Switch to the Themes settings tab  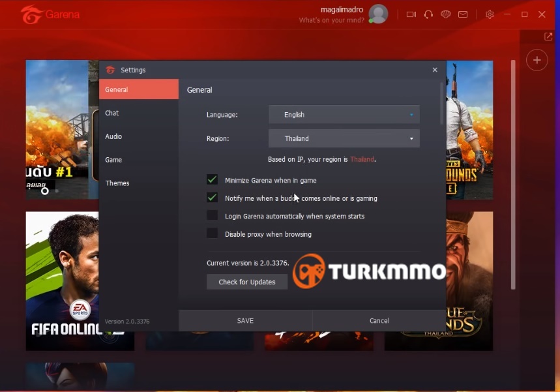(x=139, y=183)
